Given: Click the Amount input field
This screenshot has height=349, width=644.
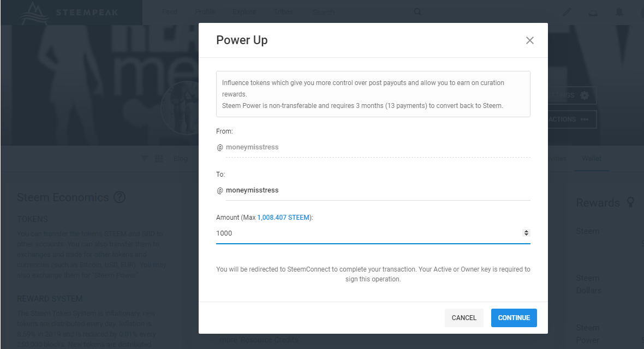Looking at the screenshot, I should 366,233.
